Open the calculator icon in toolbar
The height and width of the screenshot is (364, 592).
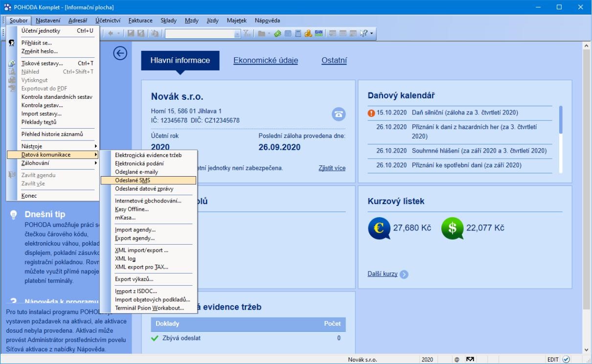(297, 34)
